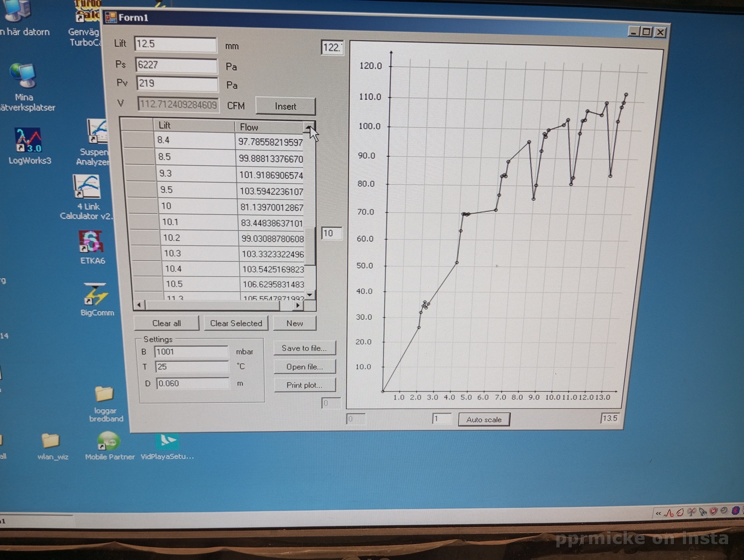The width and height of the screenshot is (744, 560).
Task: Open the wlan_wiz folder icon
Action: pyautogui.click(x=51, y=441)
